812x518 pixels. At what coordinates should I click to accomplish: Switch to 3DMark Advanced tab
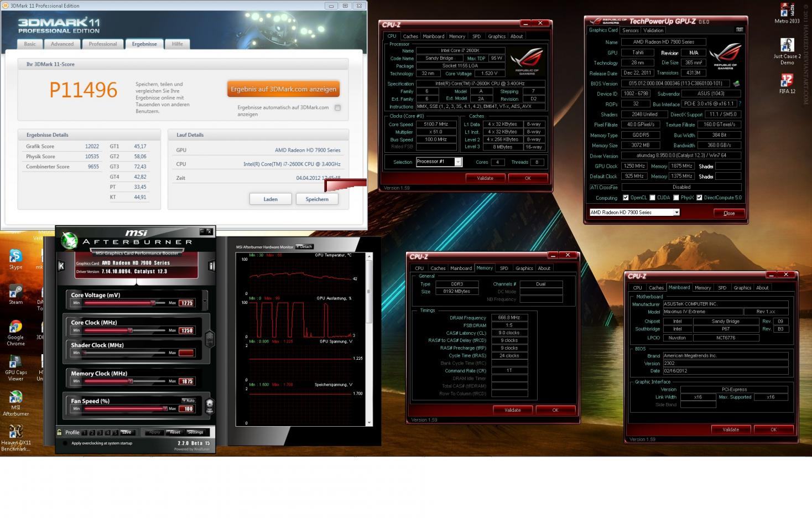point(62,44)
